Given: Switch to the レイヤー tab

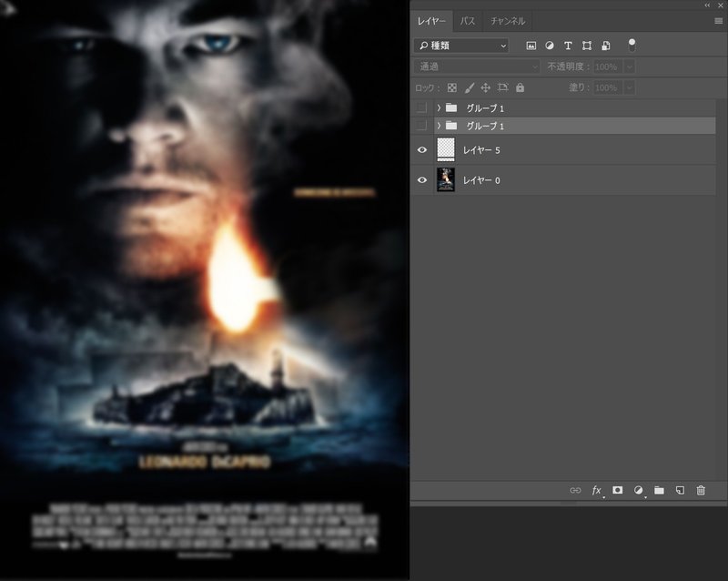Looking at the screenshot, I should coord(431,21).
